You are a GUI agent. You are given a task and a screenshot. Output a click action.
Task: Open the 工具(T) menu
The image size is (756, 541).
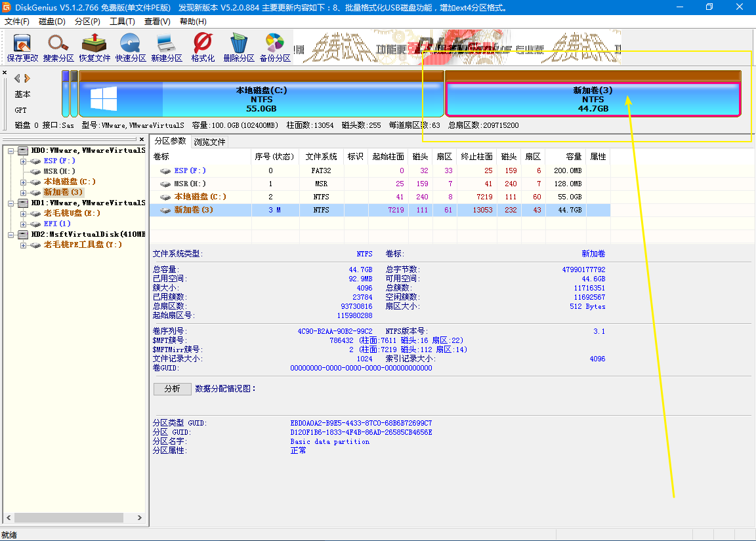[123, 22]
